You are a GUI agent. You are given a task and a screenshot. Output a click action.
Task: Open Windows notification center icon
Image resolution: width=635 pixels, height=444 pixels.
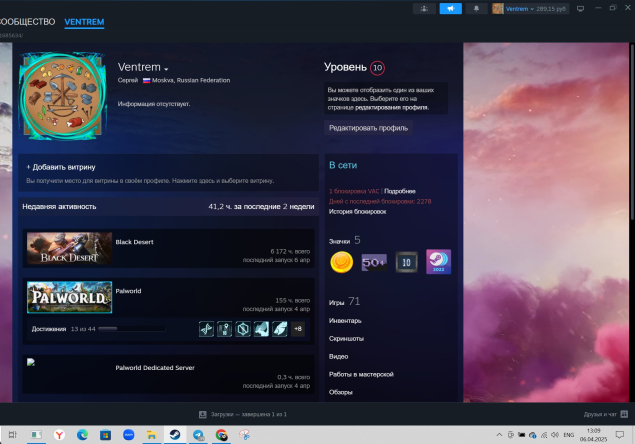point(620,435)
